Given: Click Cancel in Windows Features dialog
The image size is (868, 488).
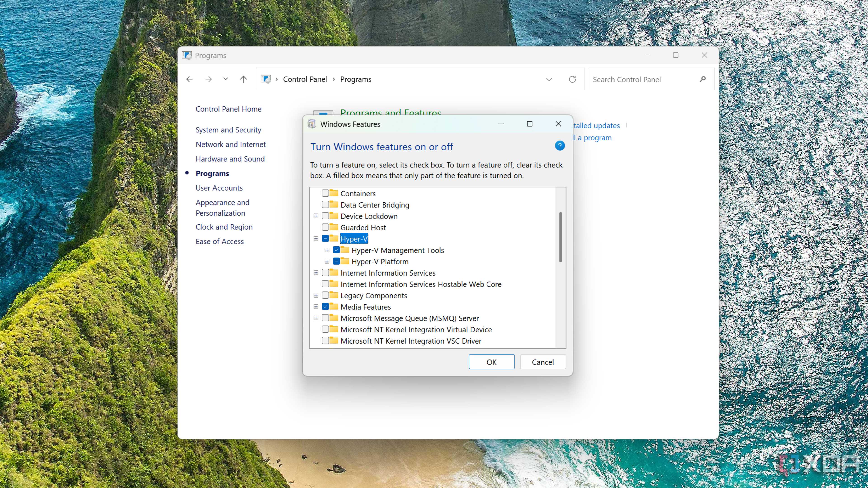Looking at the screenshot, I should pos(543,362).
